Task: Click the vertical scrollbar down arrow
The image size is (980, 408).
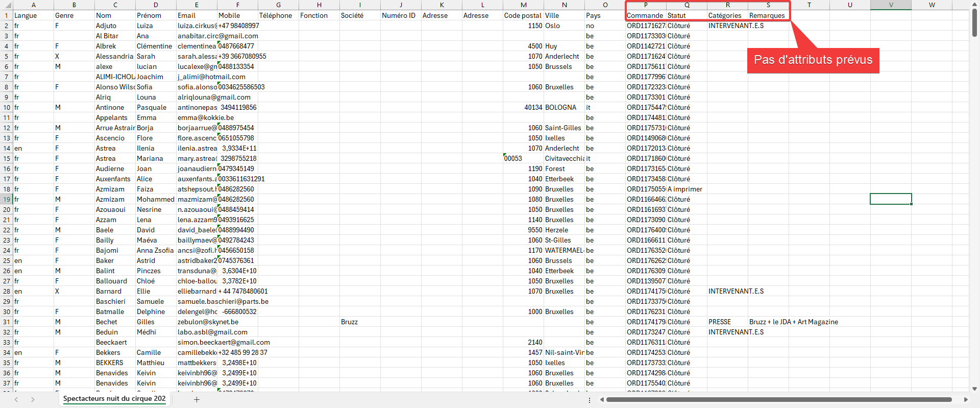Action: pos(974,389)
